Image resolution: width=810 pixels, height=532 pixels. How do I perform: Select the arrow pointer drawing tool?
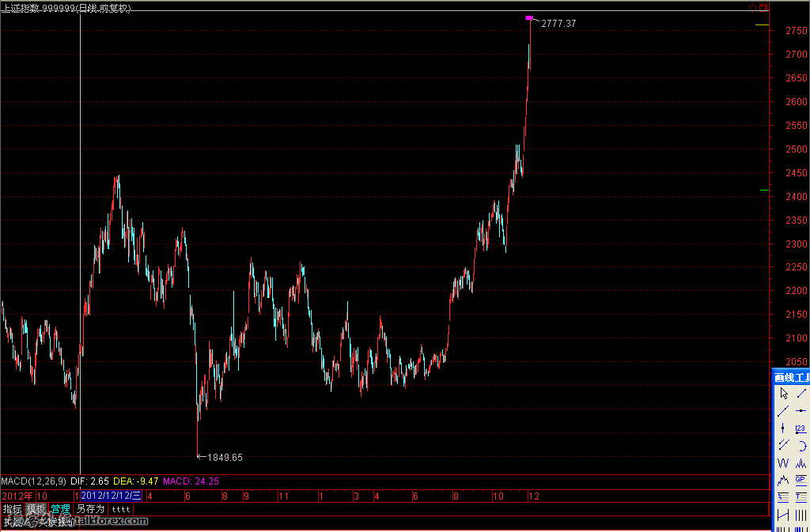coord(784,394)
